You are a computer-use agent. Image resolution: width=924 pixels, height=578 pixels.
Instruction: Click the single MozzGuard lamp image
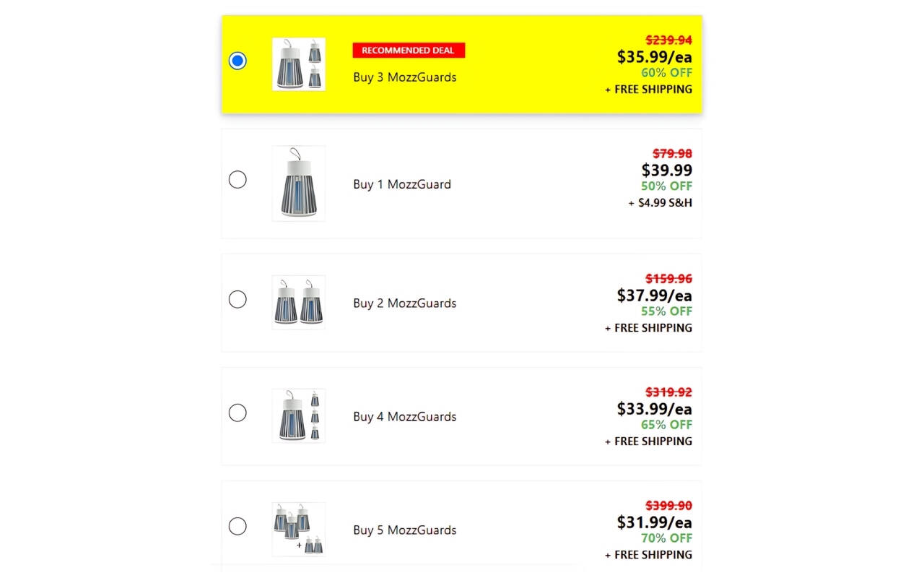[x=299, y=184]
